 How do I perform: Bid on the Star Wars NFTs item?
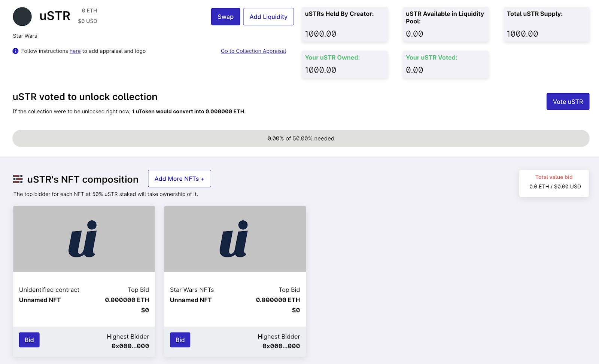[180, 340]
